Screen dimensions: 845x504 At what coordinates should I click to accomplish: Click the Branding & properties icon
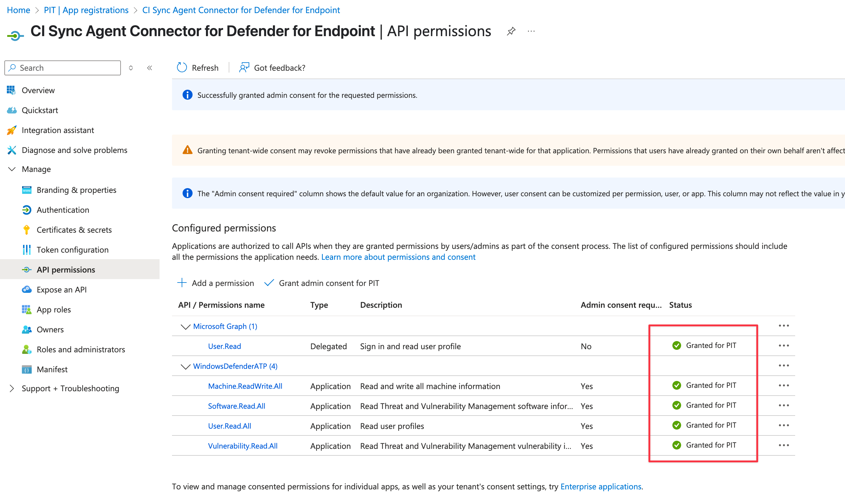click(x=26, y=190)
